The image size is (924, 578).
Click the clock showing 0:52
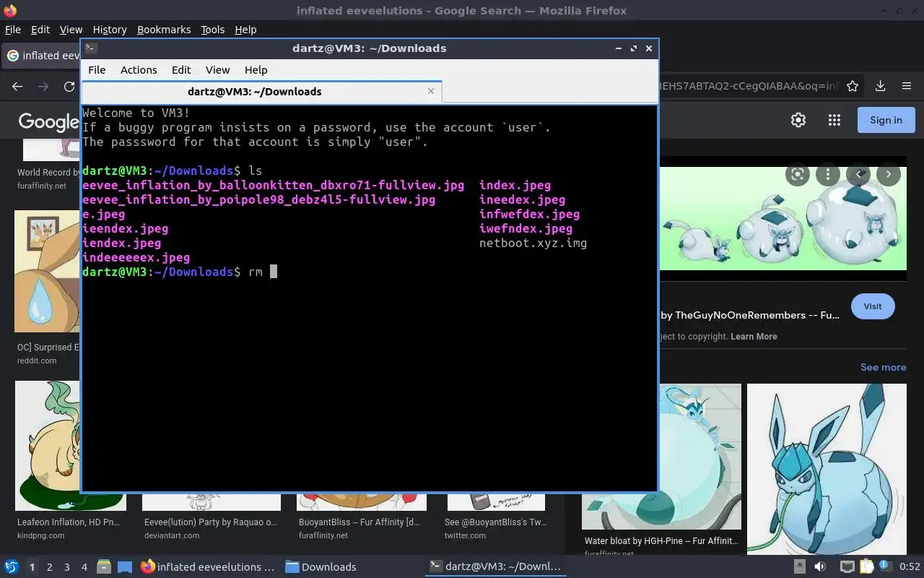click(910, 567)
